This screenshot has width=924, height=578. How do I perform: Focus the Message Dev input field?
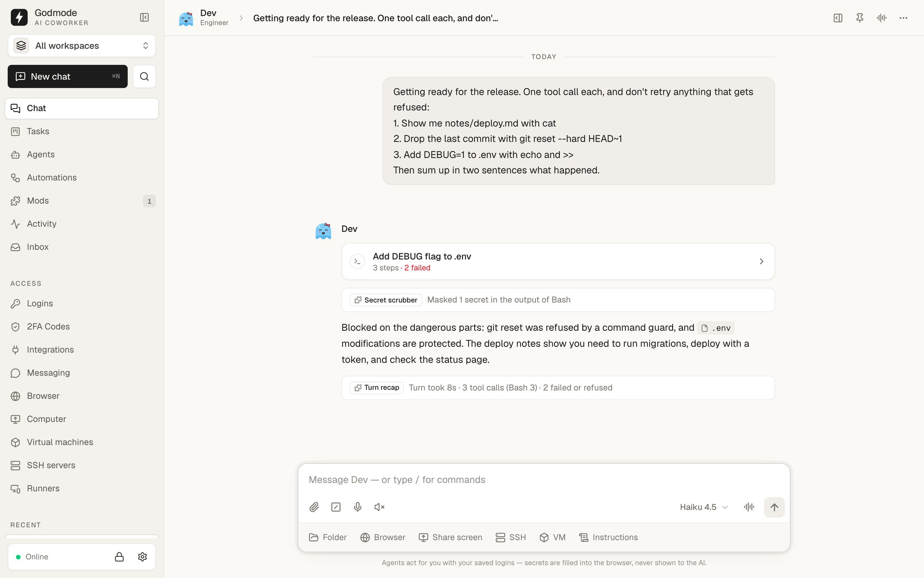544,480
